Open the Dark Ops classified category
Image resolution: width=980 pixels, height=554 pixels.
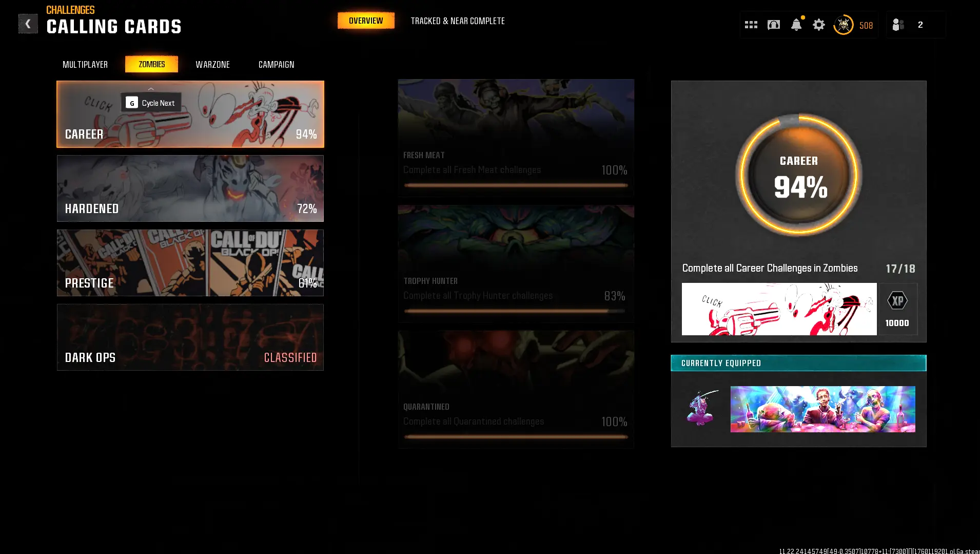click(190, 337)
